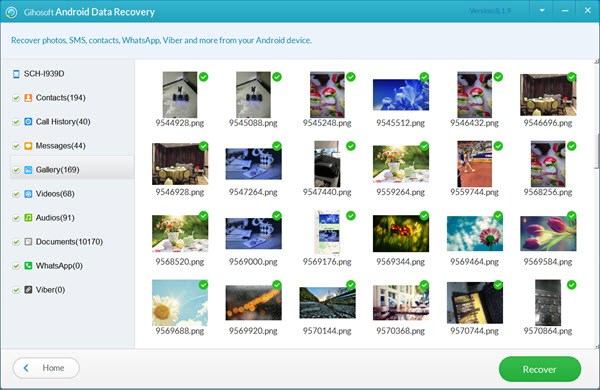Click the Call History blue icon

pos(28,122)
